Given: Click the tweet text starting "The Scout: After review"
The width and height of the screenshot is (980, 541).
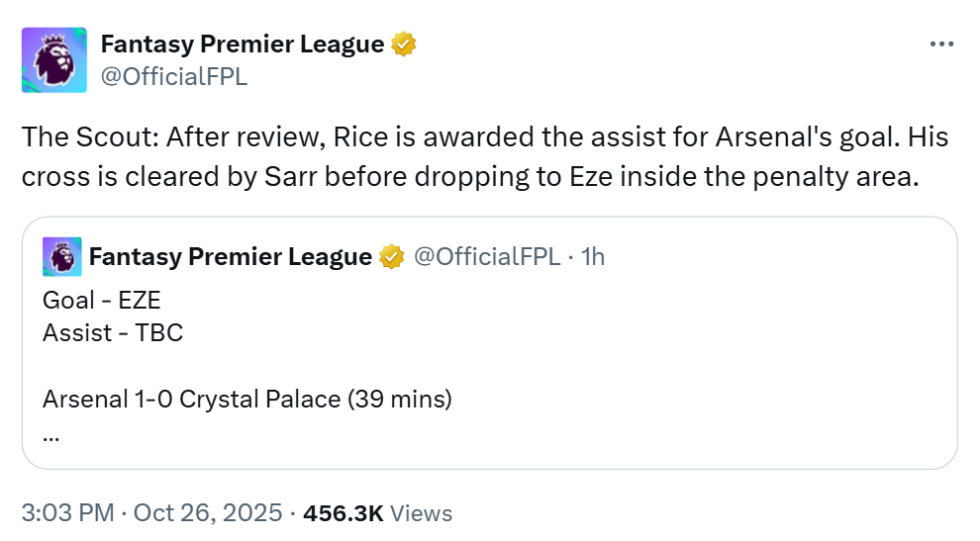Looking at the screenshot, I should [x=484, y=137].
